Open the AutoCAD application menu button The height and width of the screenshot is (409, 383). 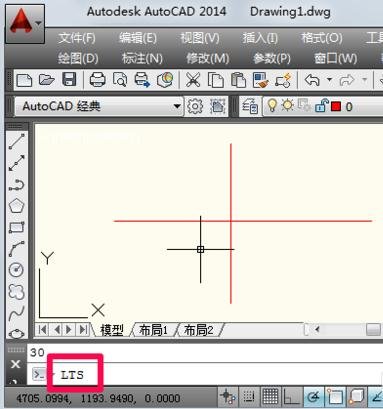tap(25, 24)
